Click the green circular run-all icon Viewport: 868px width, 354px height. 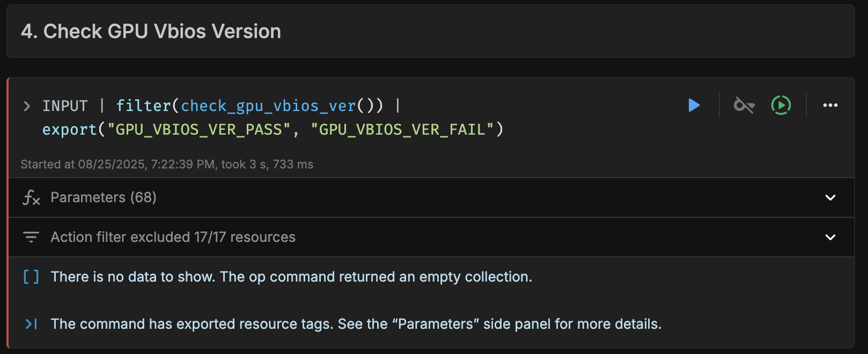pyautogui.click(x=781, y=105)
